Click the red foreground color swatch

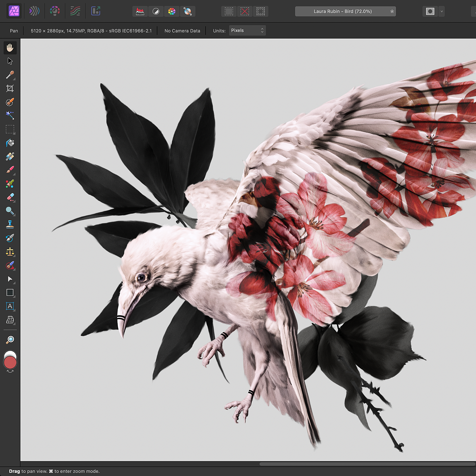click(x=10, y=363)
